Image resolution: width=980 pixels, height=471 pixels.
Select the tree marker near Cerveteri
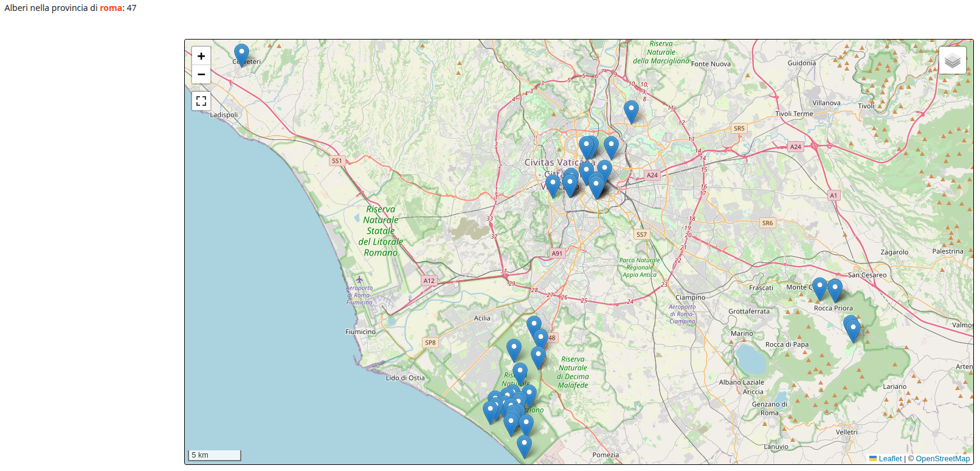pyautogui.click(x=241, y=55)
